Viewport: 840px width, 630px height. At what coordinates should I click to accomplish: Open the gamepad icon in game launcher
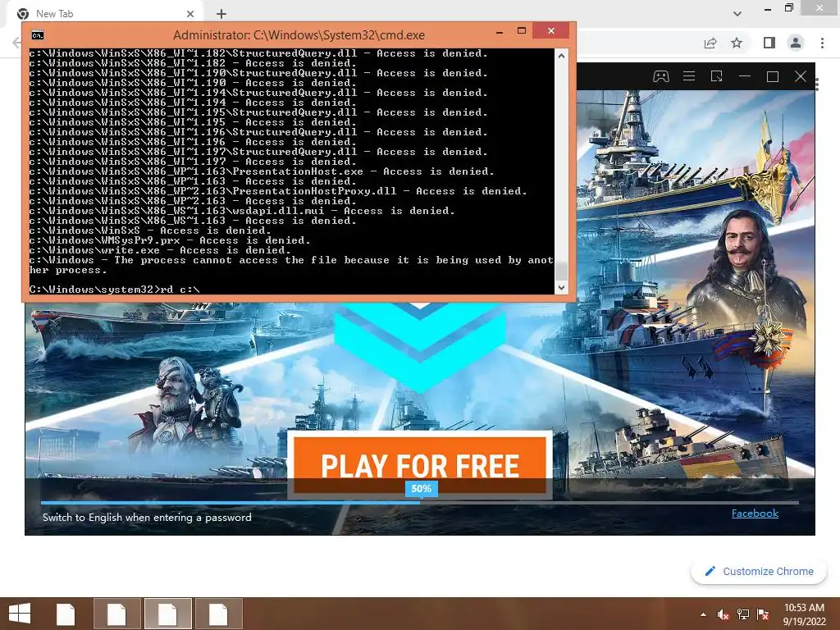point(660,76)
